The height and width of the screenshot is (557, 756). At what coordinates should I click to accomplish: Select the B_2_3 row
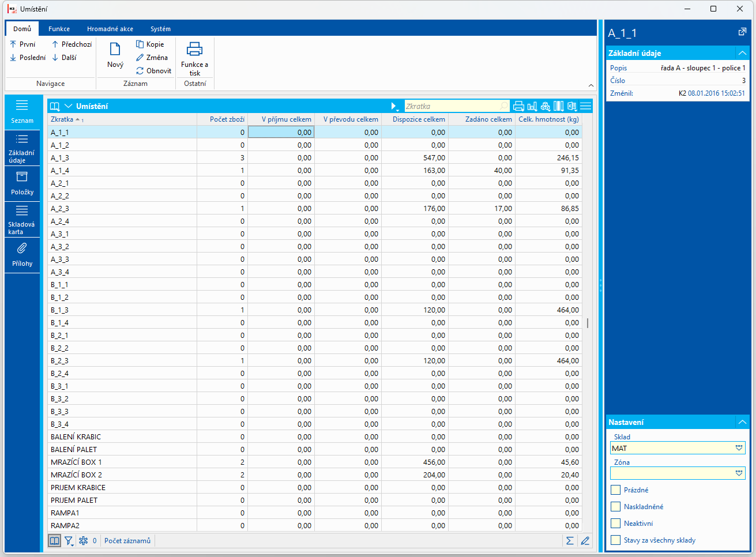click(315, 360)
